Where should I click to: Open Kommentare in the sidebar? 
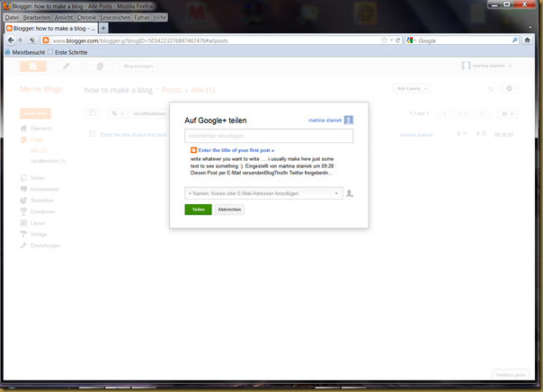[x=40, y=189]
